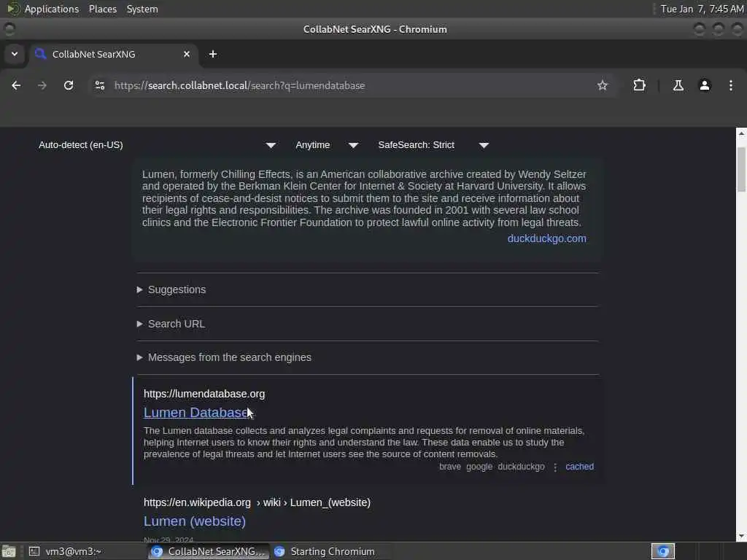747x560 pixels.
Task: Open the user profile icon
Action: [x=705, y=86]
